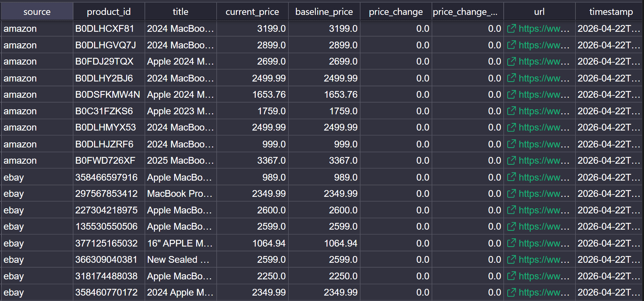Sort by the truncated price_change_... column header
The width and height of the screenshot is (644, 301).
(x=467, y=11)
